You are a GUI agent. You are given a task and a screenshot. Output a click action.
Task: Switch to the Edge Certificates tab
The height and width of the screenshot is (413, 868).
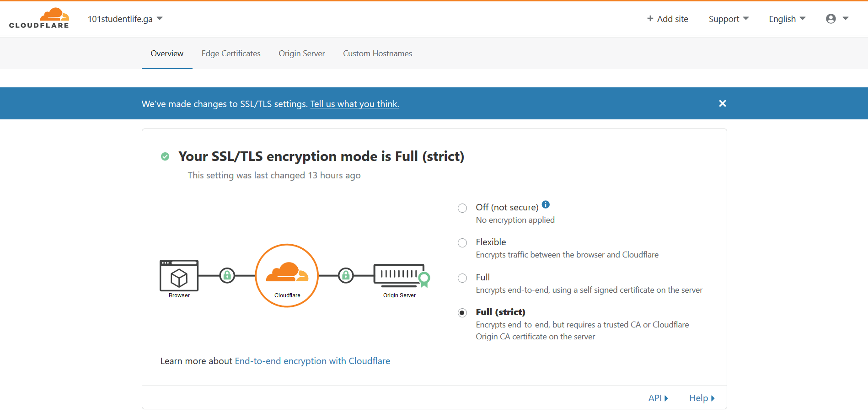[x=231, y=54]
